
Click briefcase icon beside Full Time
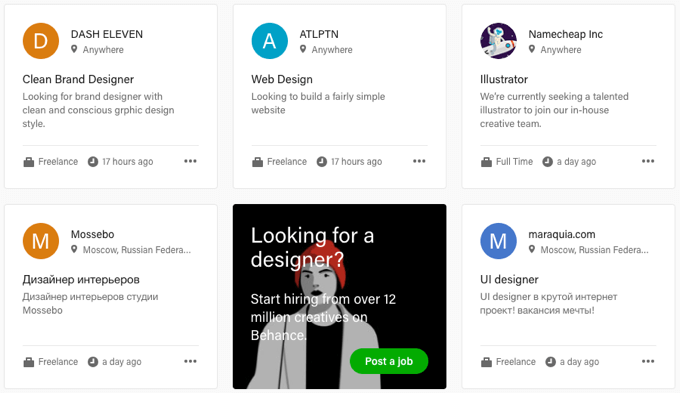point(486,162)
